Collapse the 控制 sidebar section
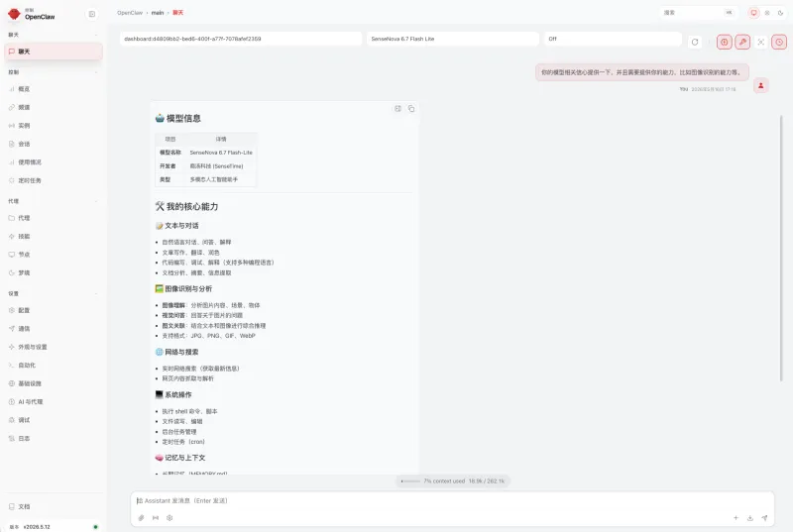The width and height of the screenshot is (793, 532). (54, 72)
